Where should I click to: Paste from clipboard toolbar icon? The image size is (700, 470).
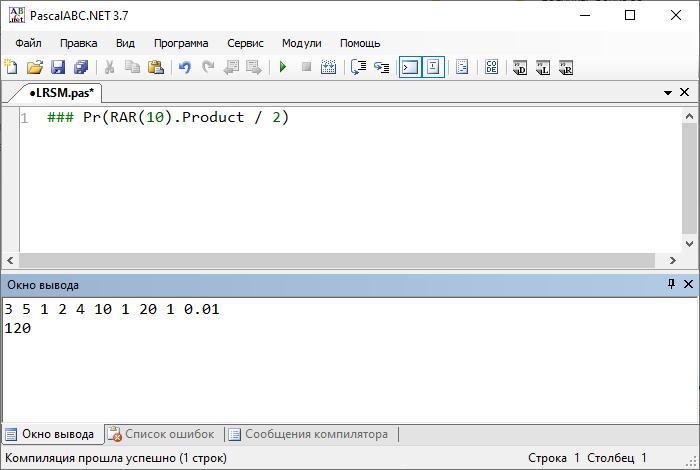(x=156, y=67)
